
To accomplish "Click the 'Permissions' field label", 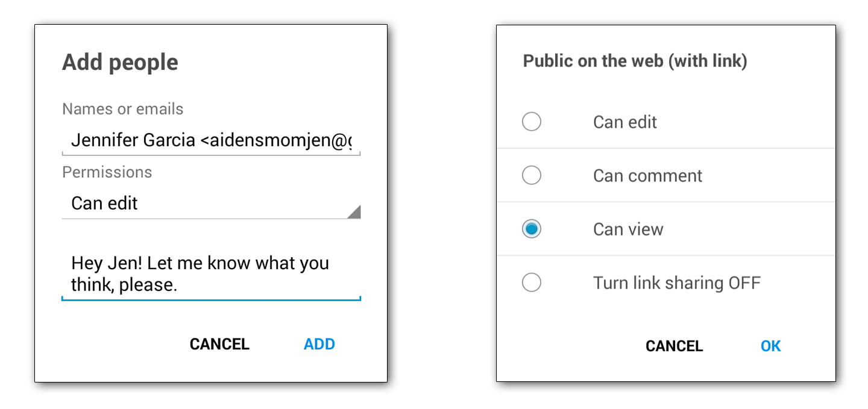I will [x=107, y=172].
